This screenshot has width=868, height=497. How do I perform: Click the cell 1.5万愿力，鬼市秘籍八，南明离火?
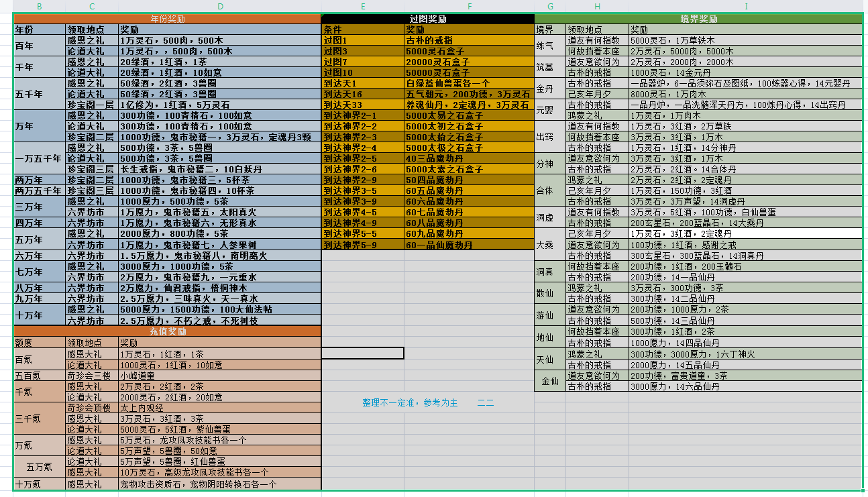pos(220,256)
